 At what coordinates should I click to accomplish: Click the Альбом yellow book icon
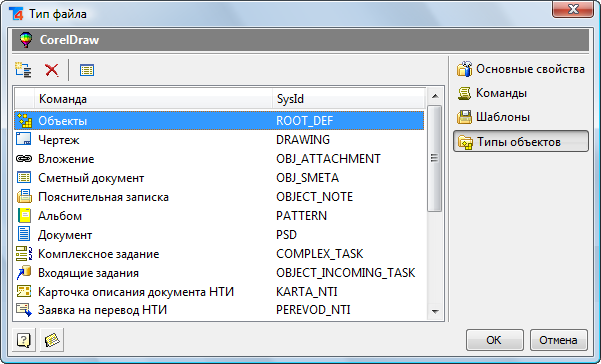coord(24,215)
